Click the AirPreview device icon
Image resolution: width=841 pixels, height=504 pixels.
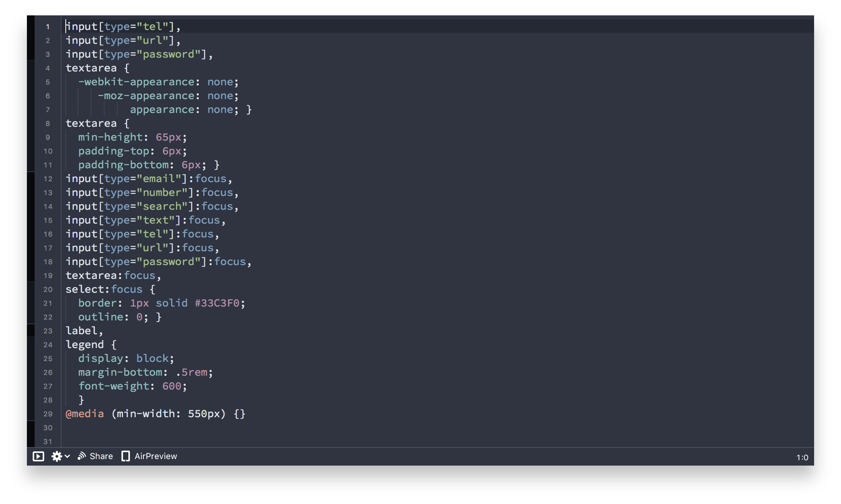click(x=126, y=456)
